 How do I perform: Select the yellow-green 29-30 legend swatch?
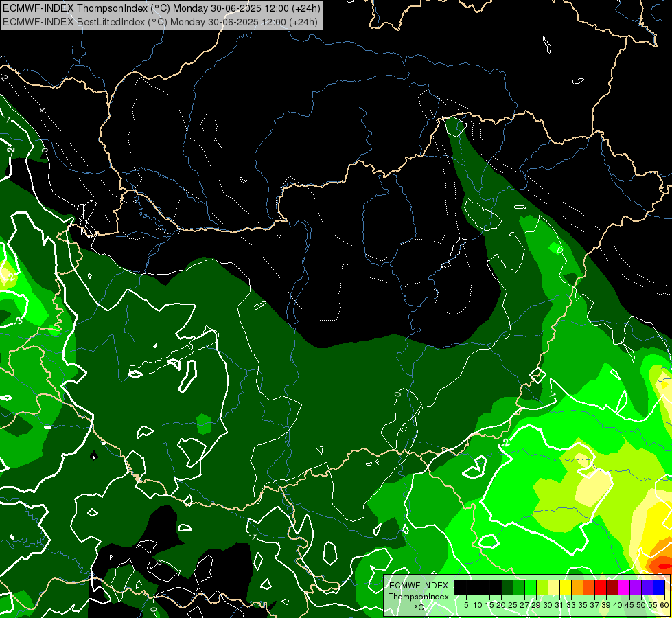coord(542,587)
